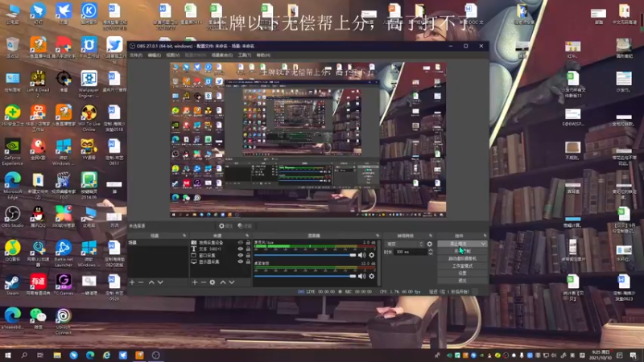This screenshot has width=644, height=362.
Task: Open OBS Studio desktop shortcut
Action: [x=12, y=217]
